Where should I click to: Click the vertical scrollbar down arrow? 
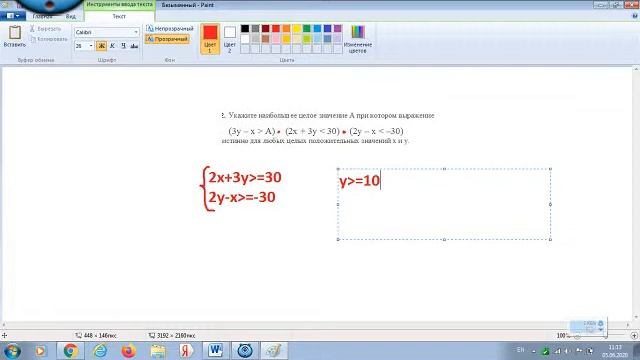coord(636,317)
